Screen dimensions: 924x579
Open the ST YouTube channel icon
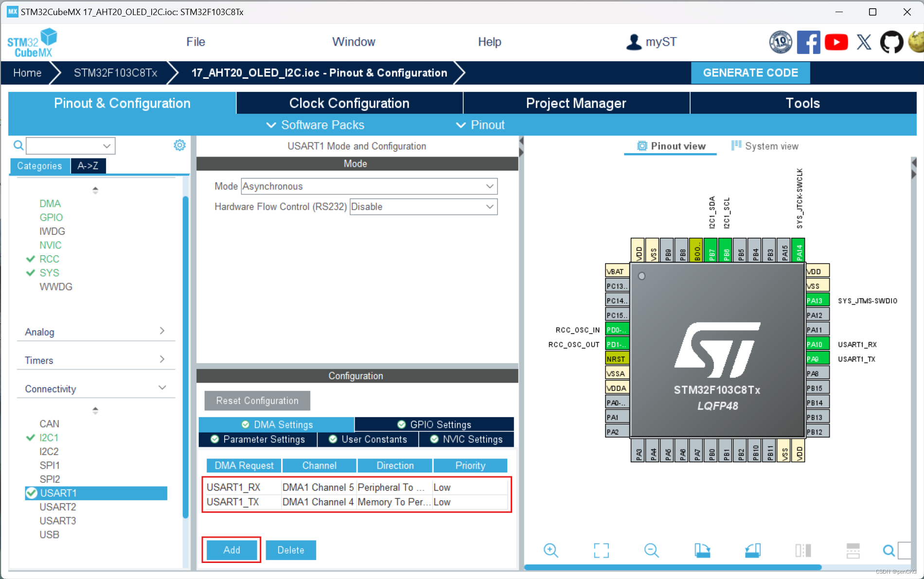[836, 42]
